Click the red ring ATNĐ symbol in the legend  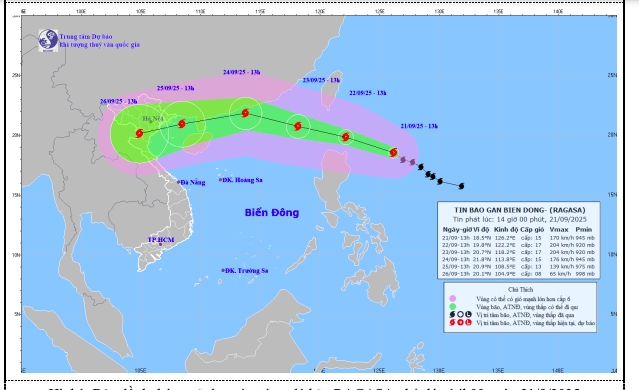tap(460, 322)
